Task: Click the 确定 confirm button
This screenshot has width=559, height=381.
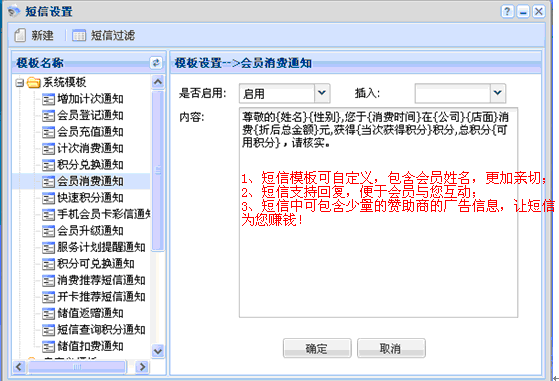Action: 317,348
